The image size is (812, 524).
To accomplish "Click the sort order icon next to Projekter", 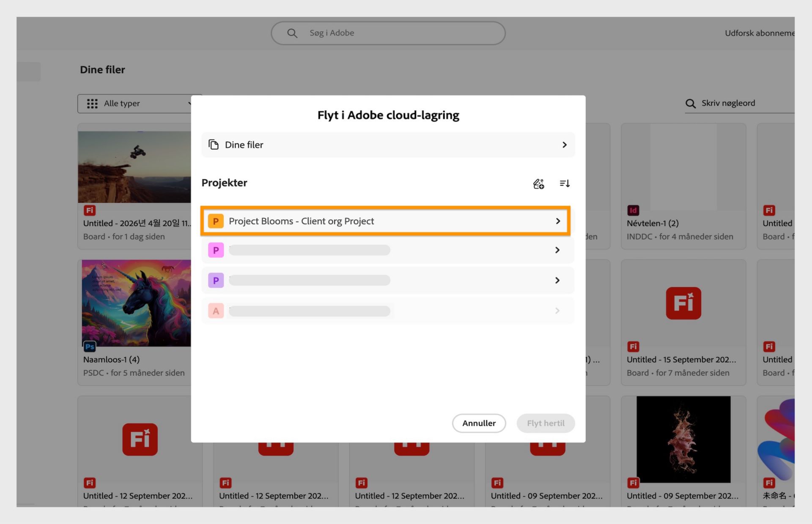I will pos(565,183).
